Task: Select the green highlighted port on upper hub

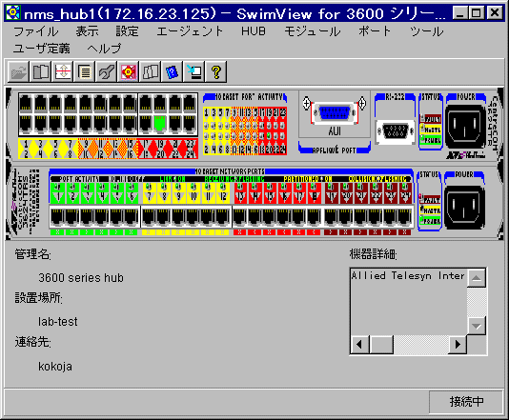Action: (x=159, y=124)
